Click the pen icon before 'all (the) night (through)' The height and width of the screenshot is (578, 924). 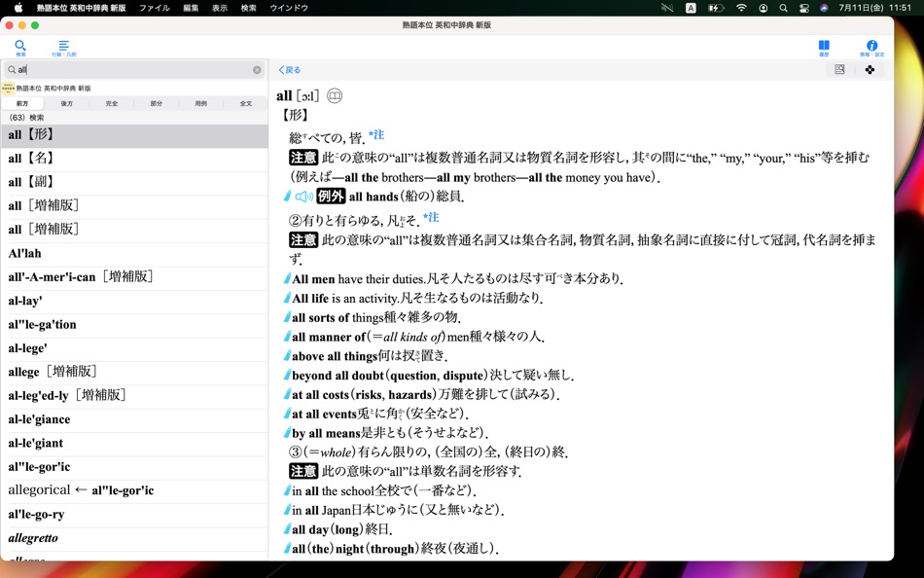click(x=287, y=549)
